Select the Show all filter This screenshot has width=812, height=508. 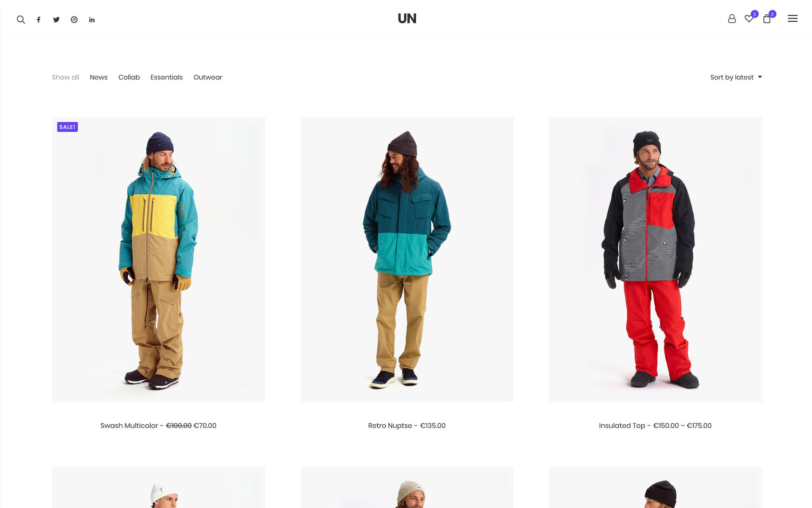click(66, 77)
